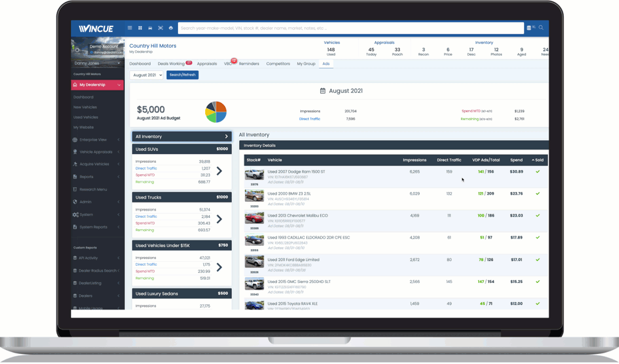Click the grid view icon in top bar
The width and height of the screenshot is (619, 364).
[x=139, y=28]
